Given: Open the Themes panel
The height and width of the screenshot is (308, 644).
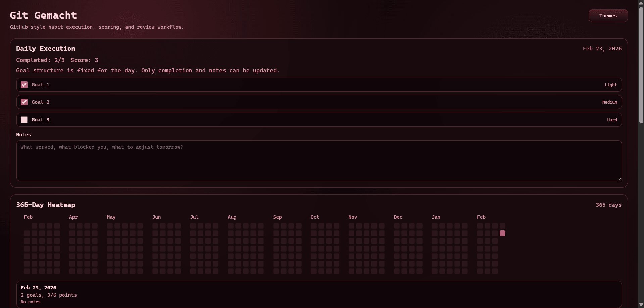Looking at the screenshot, I should [608, 15].
